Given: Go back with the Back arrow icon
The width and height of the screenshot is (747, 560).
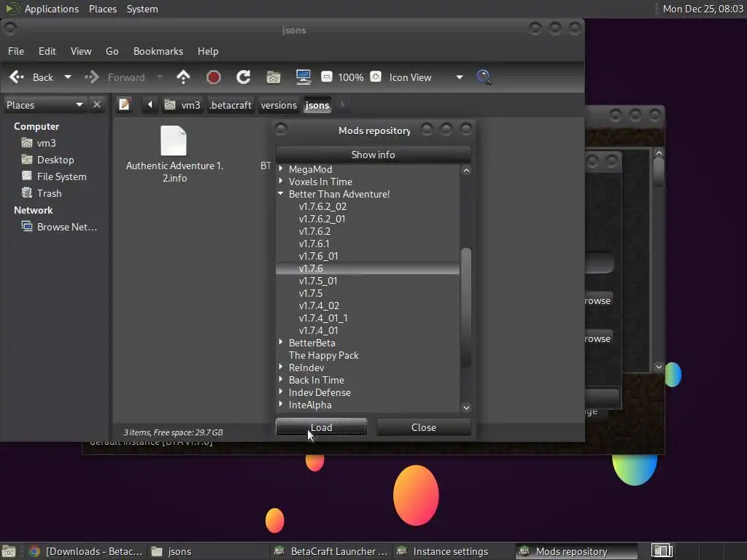Looking at the screenshot, I should point(17,77).
